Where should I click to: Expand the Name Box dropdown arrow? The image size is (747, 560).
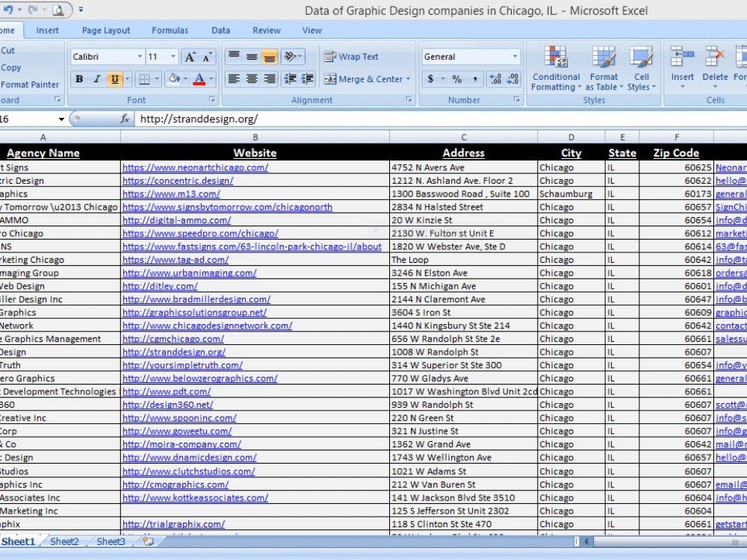[61, 119]
